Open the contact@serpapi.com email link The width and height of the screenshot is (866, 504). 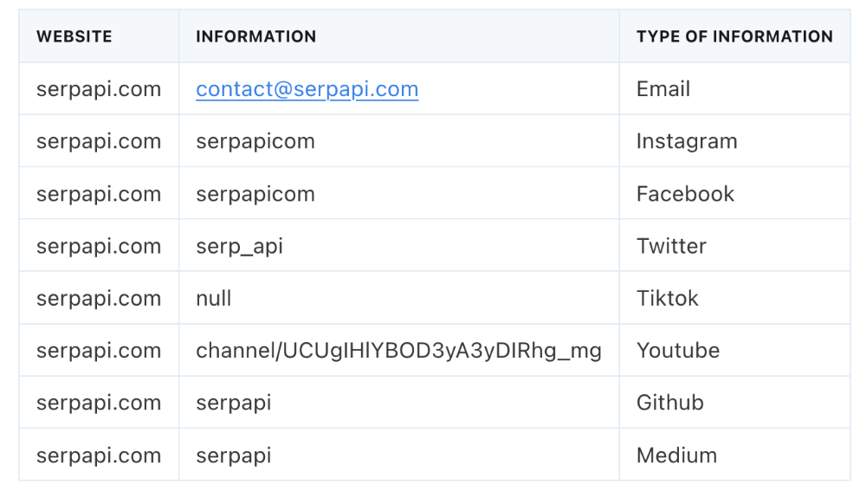pyautogui.click(x=307, y=89)
